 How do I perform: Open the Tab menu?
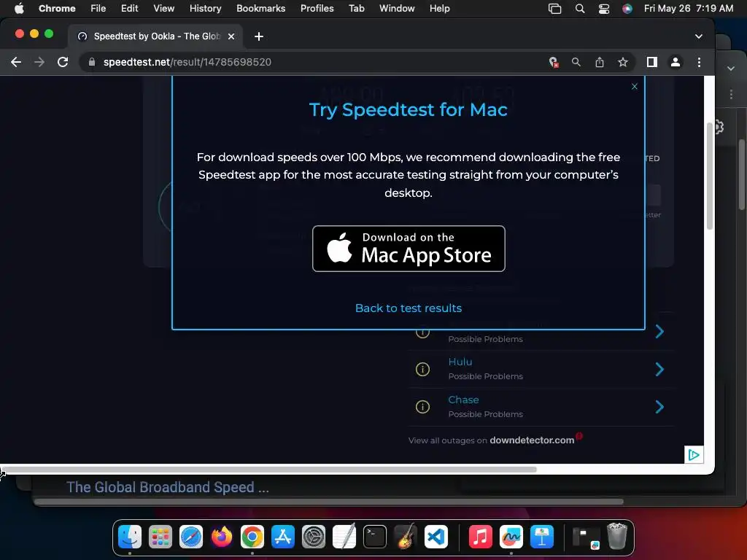coord(356,8)
